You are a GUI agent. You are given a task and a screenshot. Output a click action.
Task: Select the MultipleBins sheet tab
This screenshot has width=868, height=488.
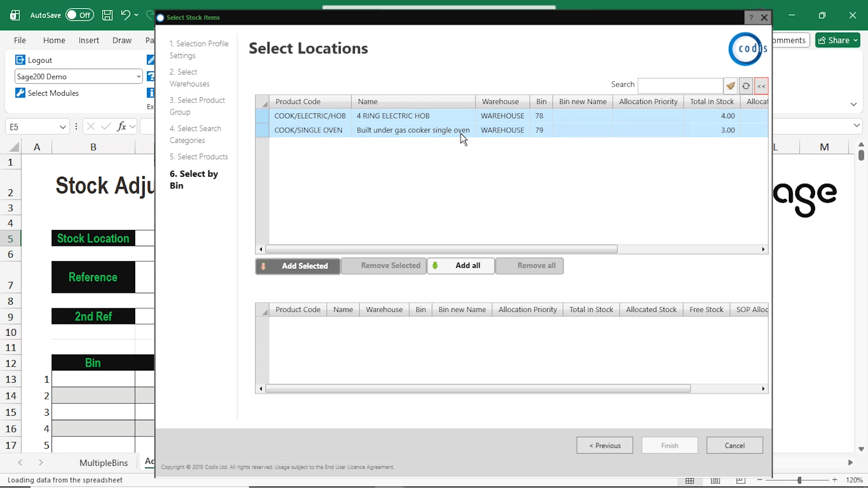tap(103, 462)
